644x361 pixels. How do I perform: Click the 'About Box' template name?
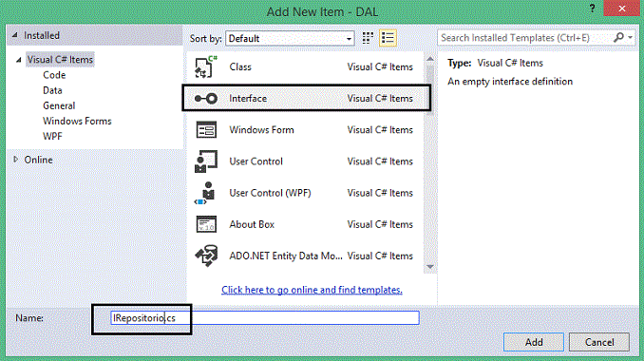tap(252, 224)
